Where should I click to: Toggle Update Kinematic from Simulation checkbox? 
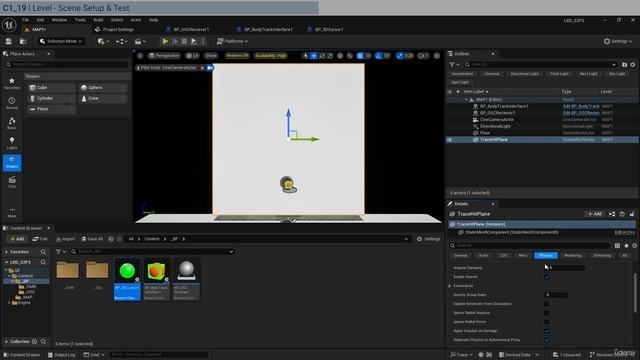(547, 304)
